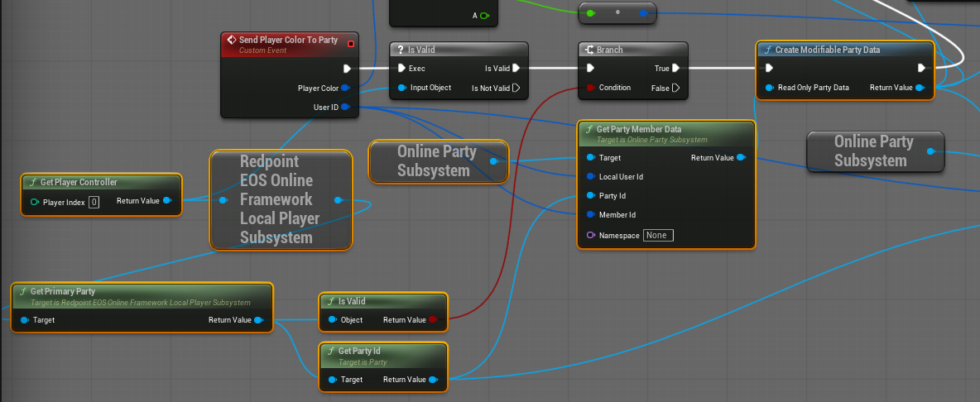Click the green input pin on the reroute node

[591, 12]
